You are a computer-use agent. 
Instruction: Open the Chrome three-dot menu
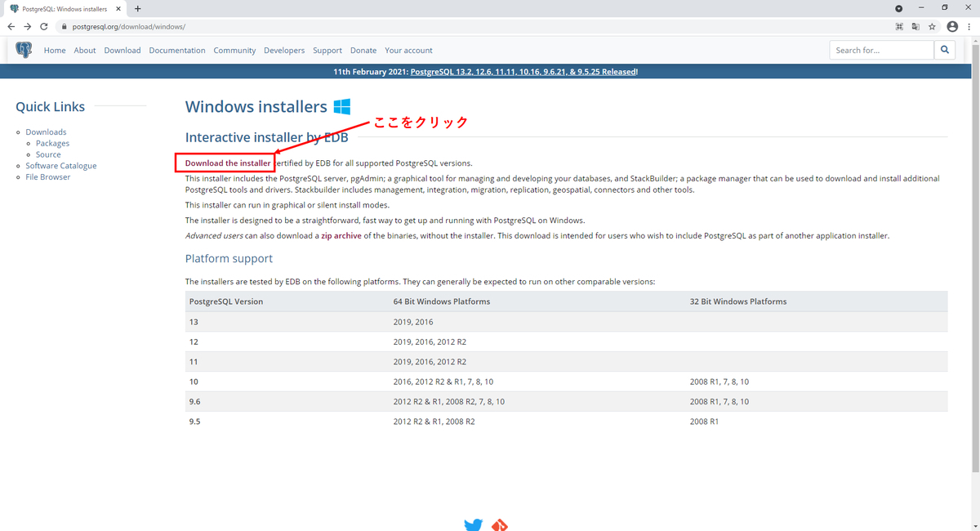pyautogui.click(x=969, y=26)
